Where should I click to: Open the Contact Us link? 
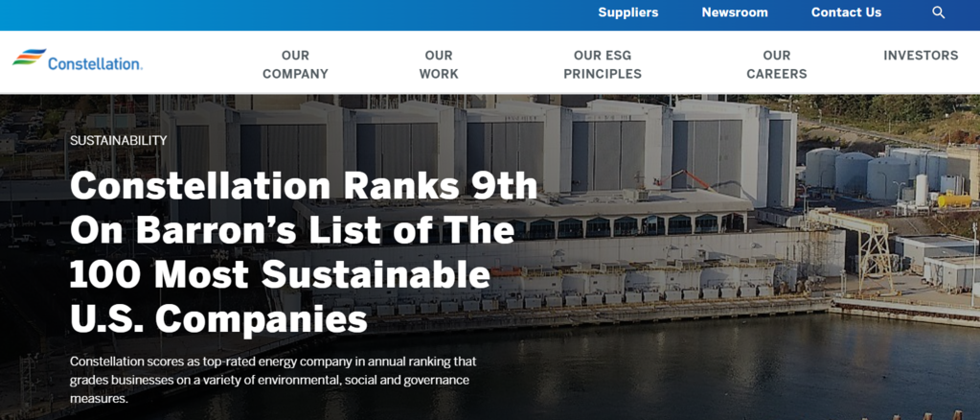[x=846, y=12]
